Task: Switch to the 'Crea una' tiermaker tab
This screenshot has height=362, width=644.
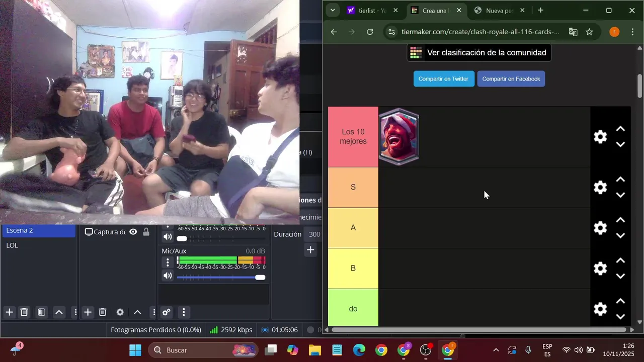Action: point(436,11)
